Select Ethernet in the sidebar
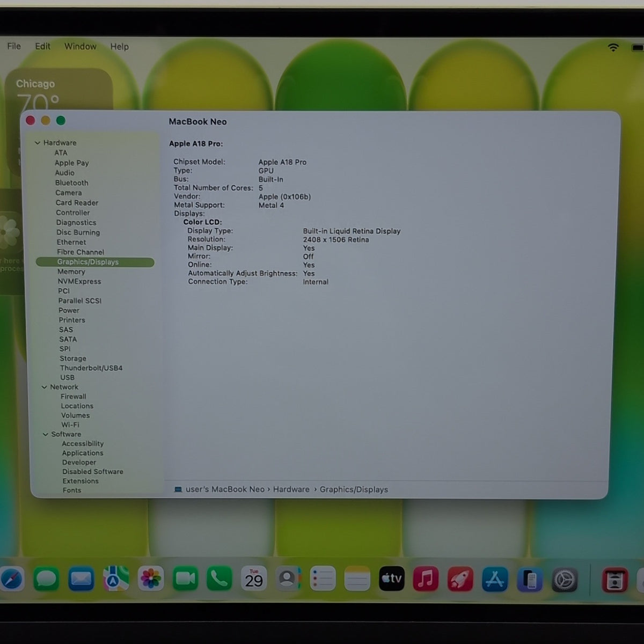This screenshot has height=644, width=644. pyautogui.click(x=71, y=242)
